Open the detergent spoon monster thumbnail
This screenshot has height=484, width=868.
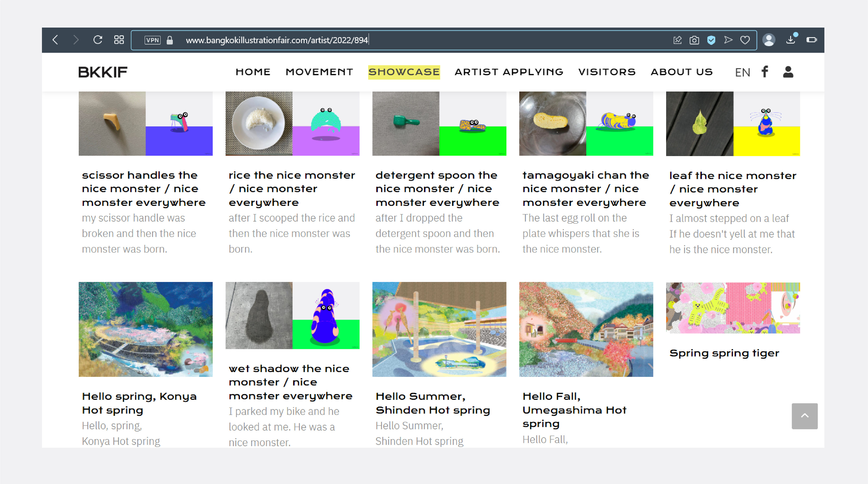pyautogui.click(x=439, y=124)
